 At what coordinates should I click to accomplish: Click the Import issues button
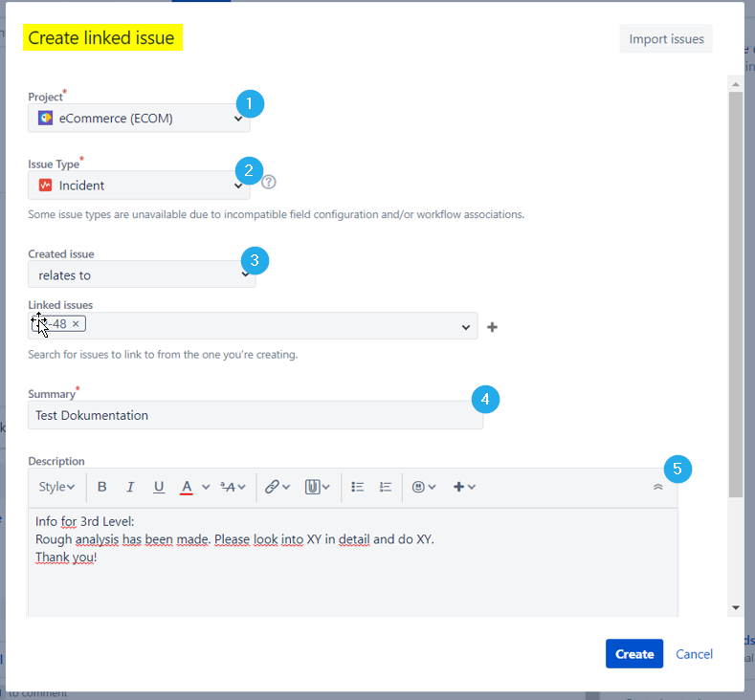click(x=666, y=39)
